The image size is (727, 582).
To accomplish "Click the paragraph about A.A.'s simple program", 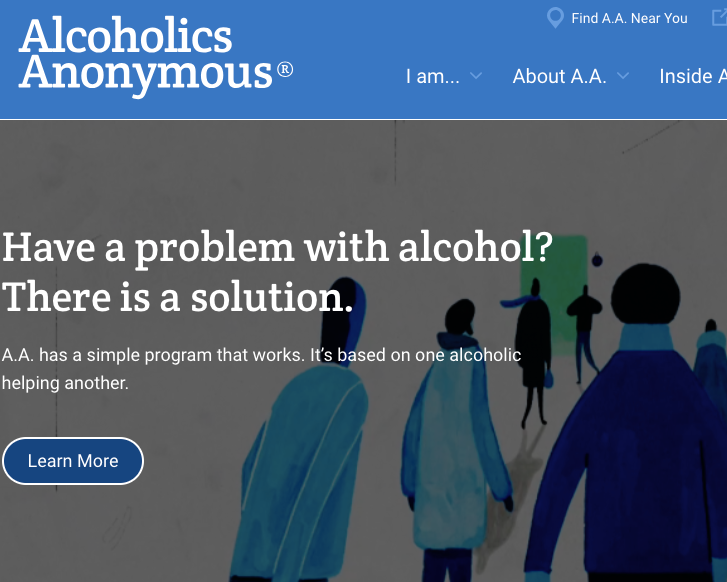I will click(x=261, y=369).
